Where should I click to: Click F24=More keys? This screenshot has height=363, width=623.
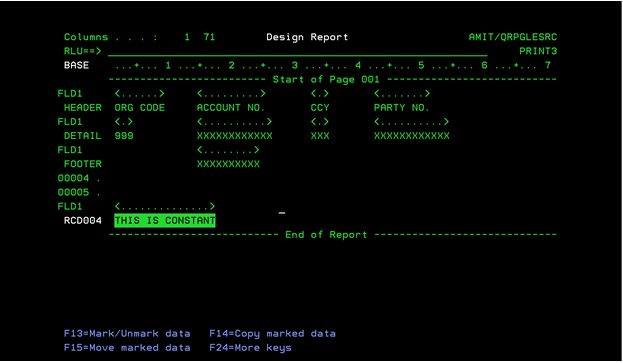[x=250, y=348]
